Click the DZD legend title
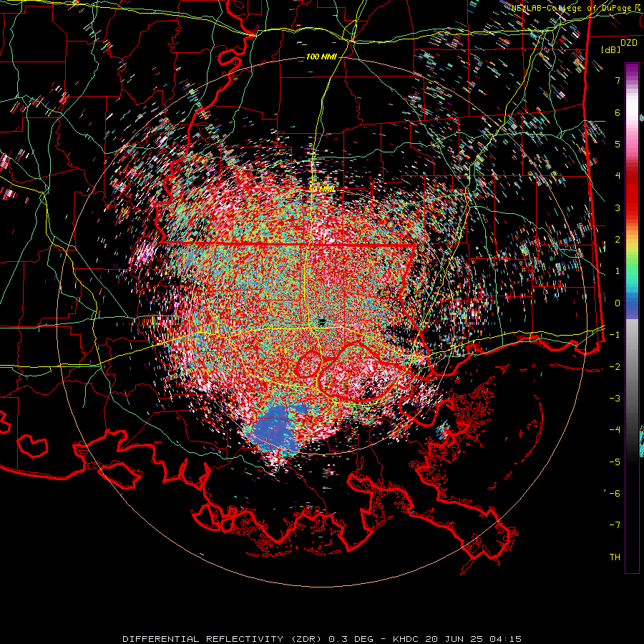 [x=629, y=42]
